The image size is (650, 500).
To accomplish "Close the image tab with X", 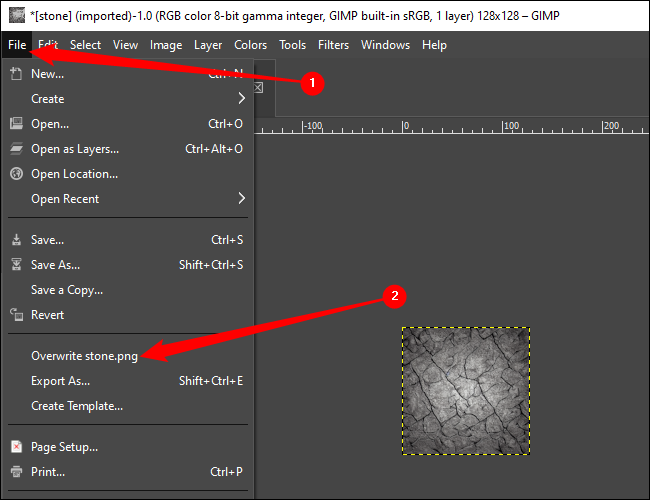I will 258,87.
